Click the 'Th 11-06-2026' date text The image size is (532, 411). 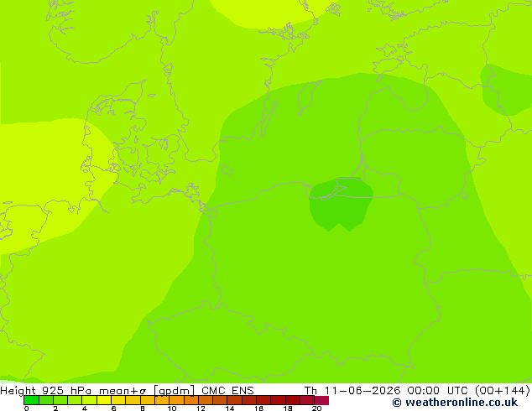(352, 391)
